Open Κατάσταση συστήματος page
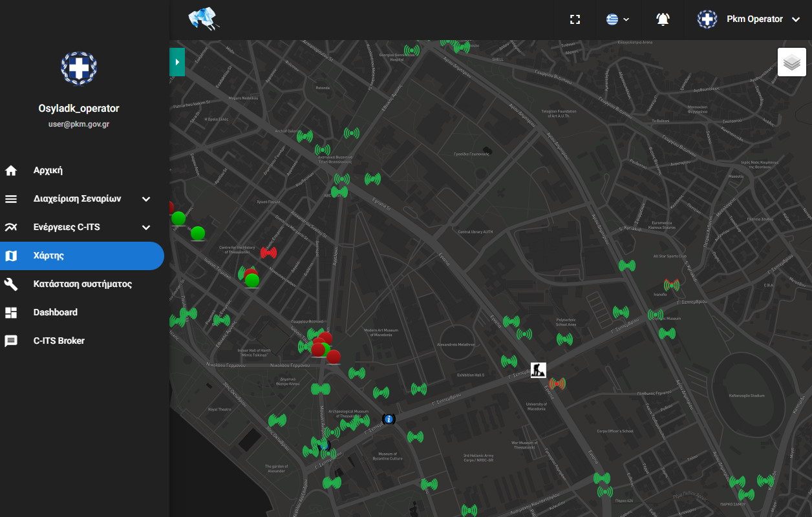This screenshot has width=812, height=517. [82, 284]
